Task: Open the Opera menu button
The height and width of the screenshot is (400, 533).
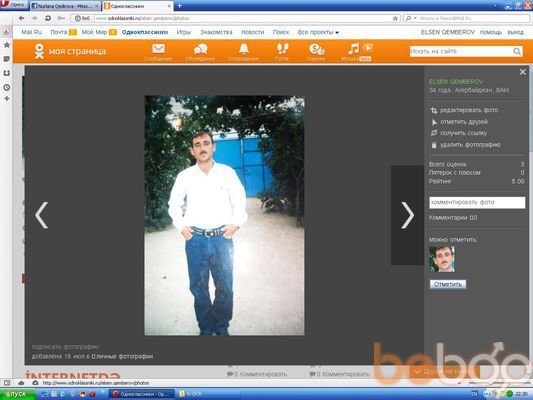Action: (x=14, y=5)
